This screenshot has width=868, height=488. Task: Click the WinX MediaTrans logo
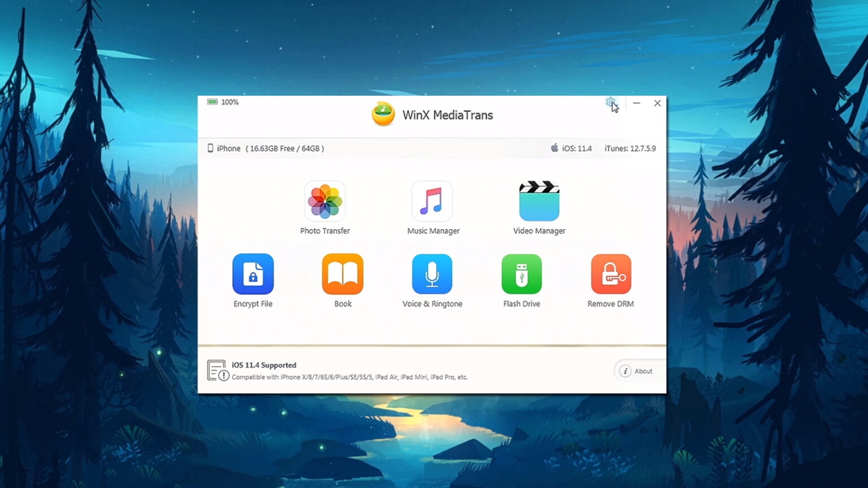383,114
